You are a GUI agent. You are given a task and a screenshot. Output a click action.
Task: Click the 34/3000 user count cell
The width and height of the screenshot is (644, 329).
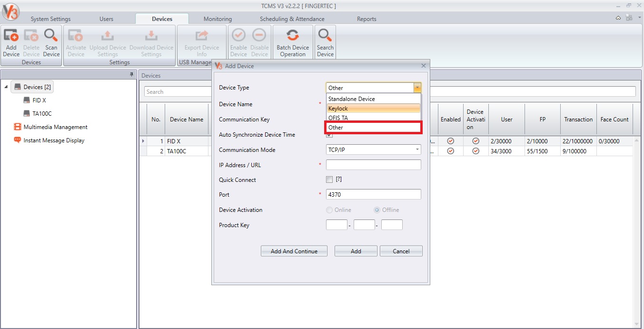tap(506, 151)
